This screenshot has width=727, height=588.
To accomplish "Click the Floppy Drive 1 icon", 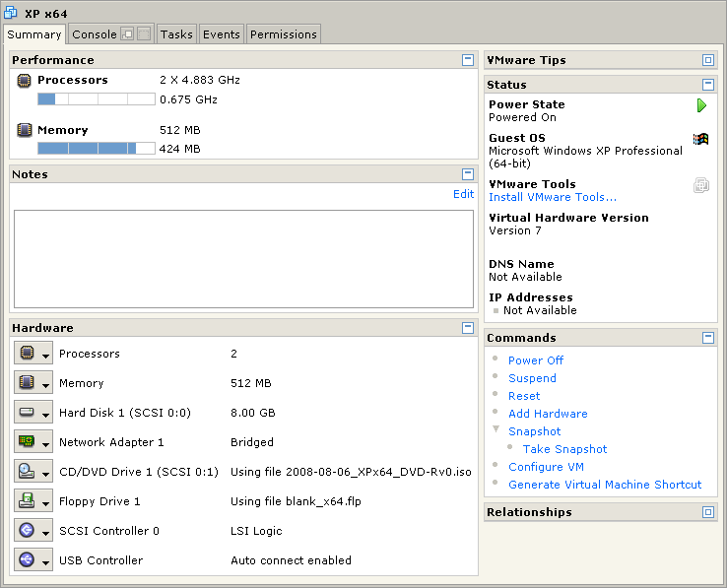I will tap(27, 500).
